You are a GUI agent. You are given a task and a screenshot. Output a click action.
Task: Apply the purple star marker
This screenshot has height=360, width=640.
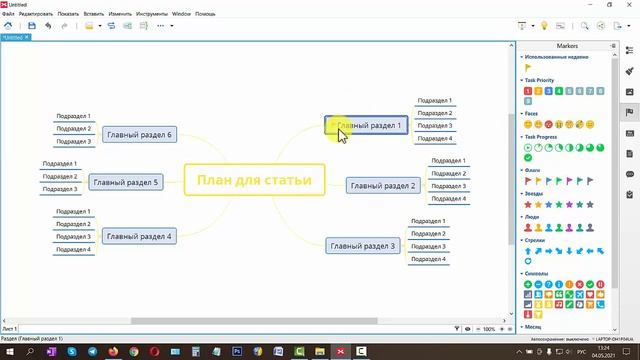(569, 204)
